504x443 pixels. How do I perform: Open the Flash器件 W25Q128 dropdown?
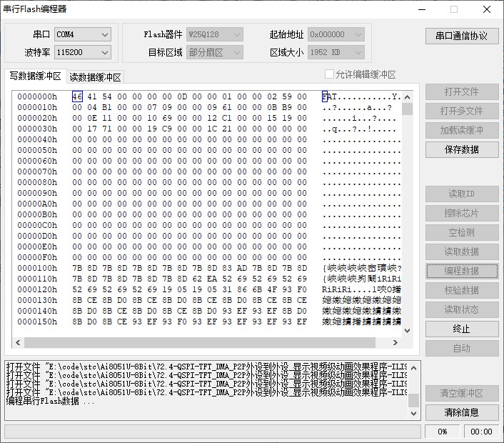click(x=214, y=34)
